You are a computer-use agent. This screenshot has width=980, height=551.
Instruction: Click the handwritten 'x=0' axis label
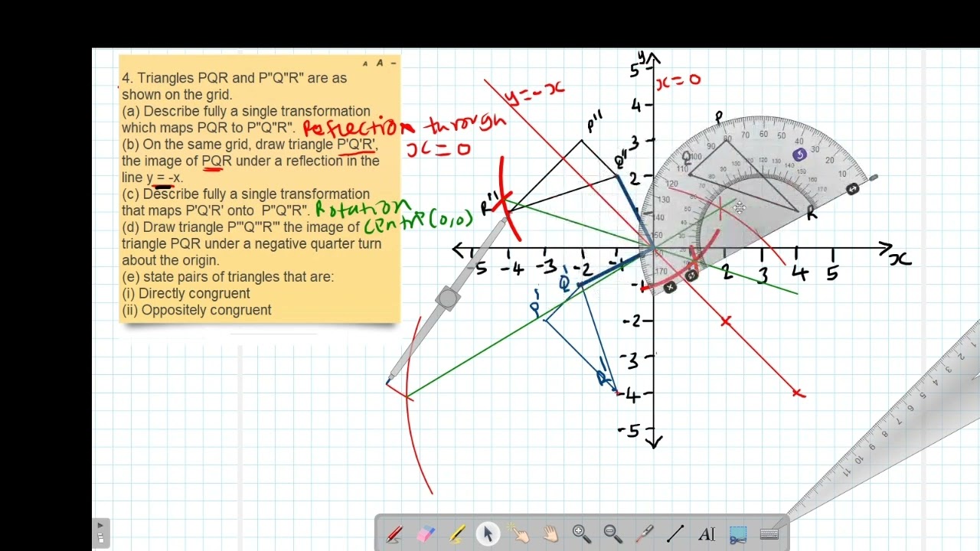(x=678, y=80)
